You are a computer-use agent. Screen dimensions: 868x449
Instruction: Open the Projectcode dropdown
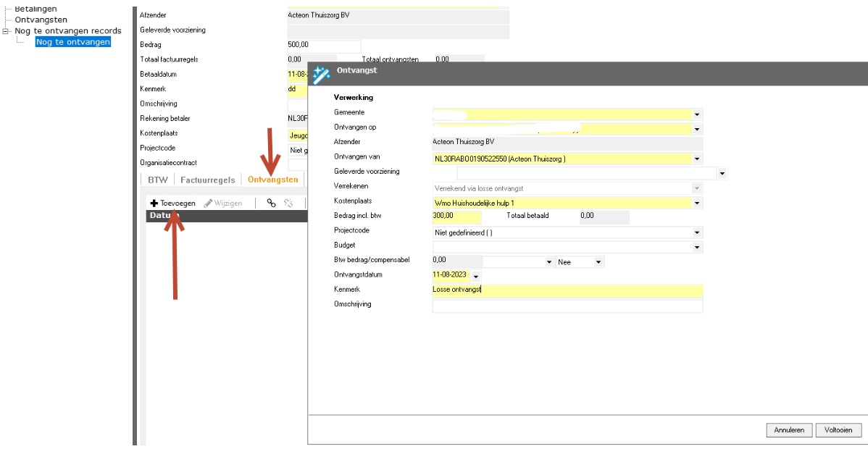pos(697,232)
